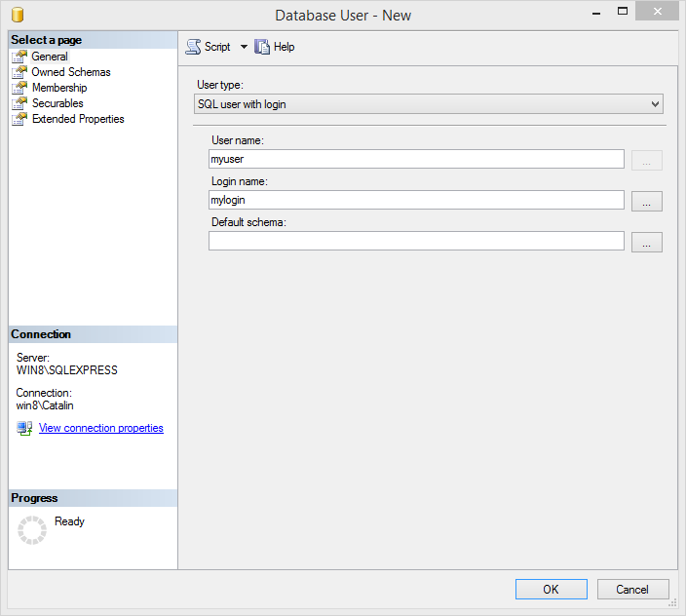The width and height of the screenshot is (686, 616).
Task: Click the database icon in title bar
Action: pyautogui.click(x=18, y=15)
